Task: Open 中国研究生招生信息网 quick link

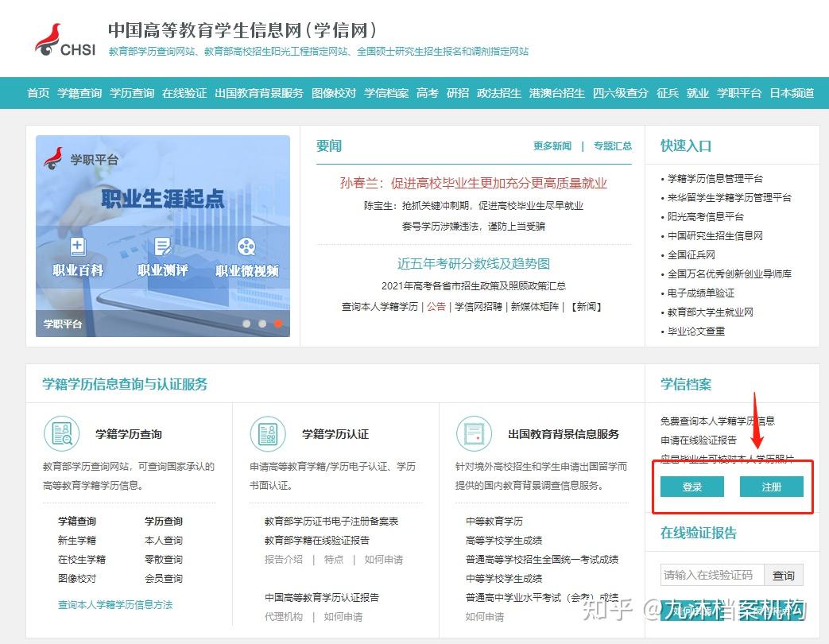Action: (715, 236)
